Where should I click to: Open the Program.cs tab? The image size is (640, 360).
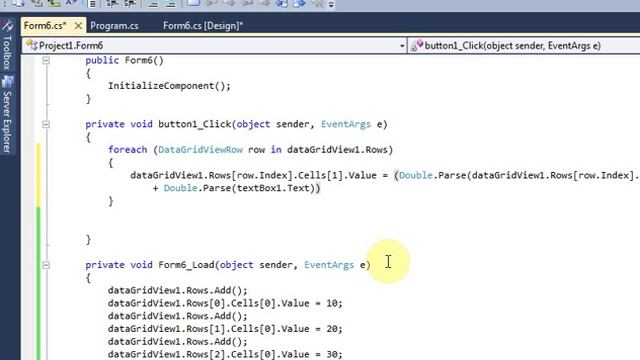click(114, 26)
